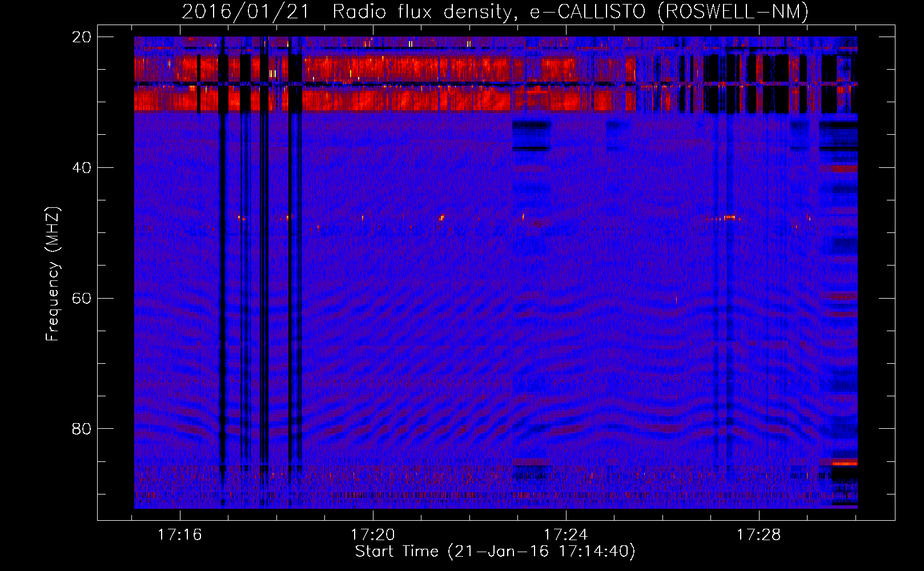924x571 pixels.
Task: Click the 17:16 time tick label
Action: [180, 535]
